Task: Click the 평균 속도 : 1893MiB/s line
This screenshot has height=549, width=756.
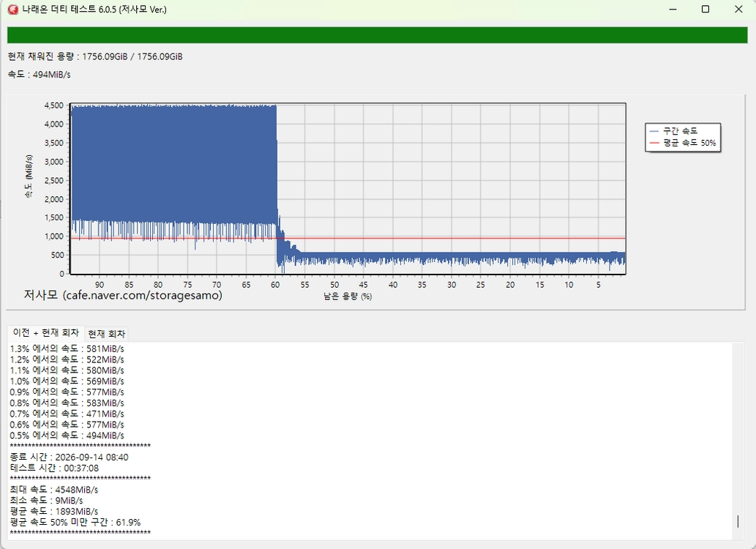Action: click(x=54, y=512)
